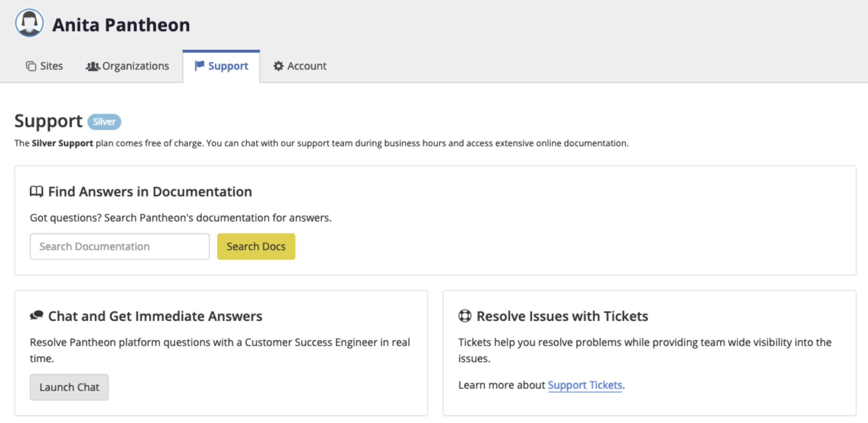Select the active Support tab
Image resolution: width=868 pixels, height=423 pixels.
[x=228, y=66]
